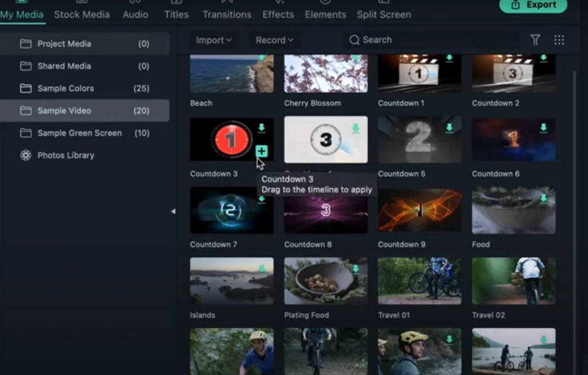The width and height of the screenshot is (588, 375).
Task: Click download icon on white Countdown 3 thumbnail
Action: pos(356,129)
